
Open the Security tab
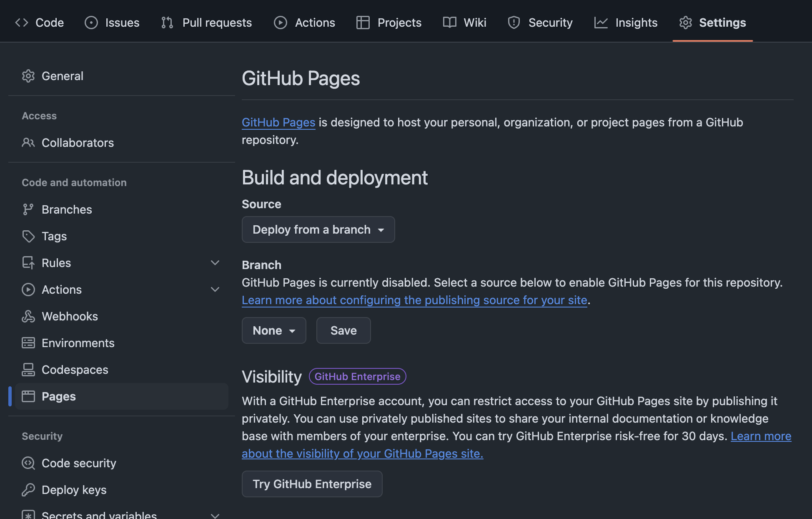pos(540,23)
